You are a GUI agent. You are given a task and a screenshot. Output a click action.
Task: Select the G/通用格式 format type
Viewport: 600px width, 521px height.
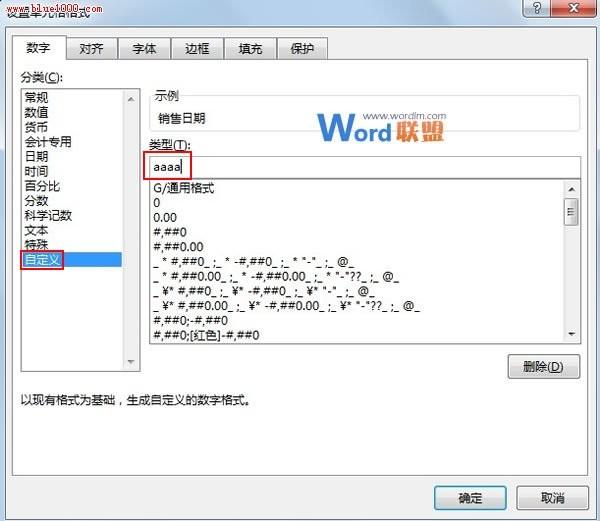click(184, 188)
